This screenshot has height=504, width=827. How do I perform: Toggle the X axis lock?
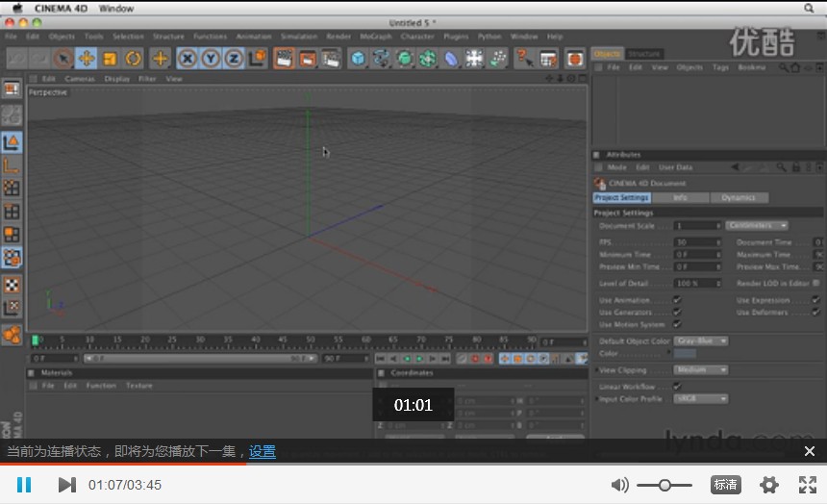188,58
